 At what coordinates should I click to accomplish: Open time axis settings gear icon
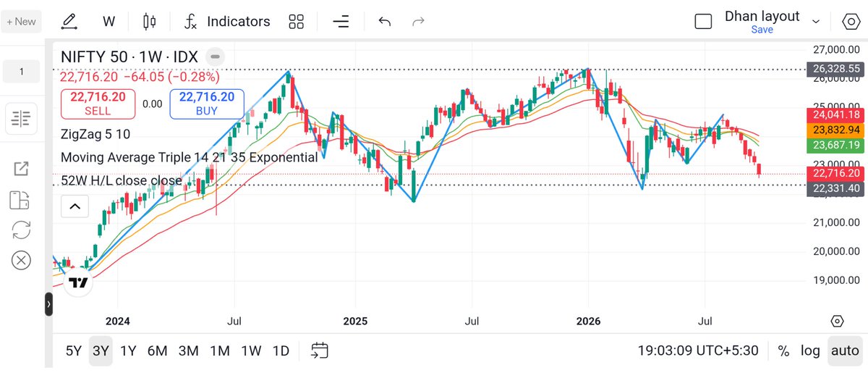(837, 321)
